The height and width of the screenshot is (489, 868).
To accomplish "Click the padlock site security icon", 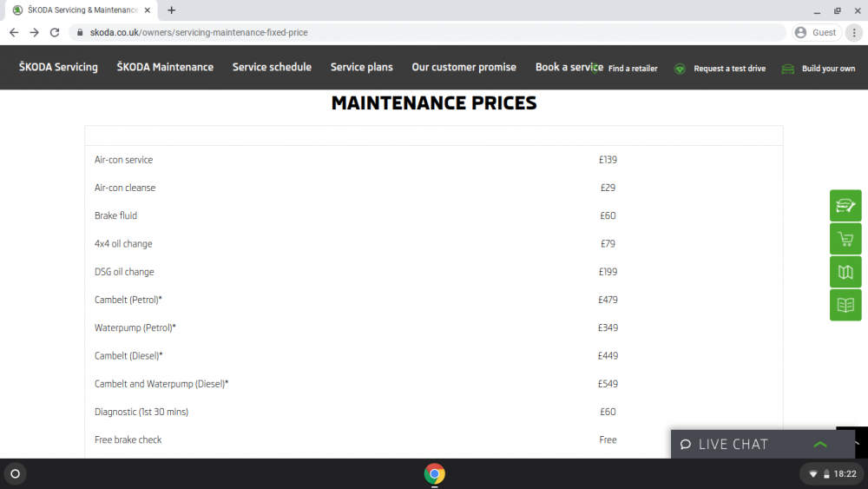I will [x=80, y=33].
